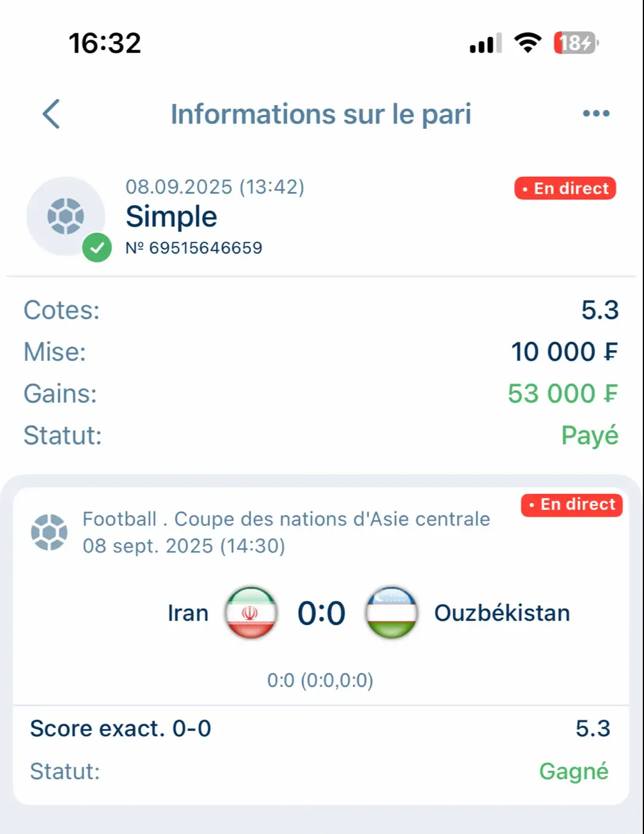Tap the green checkmark badge
Viewport: 644px width, 834px height.
coord(97,247)
